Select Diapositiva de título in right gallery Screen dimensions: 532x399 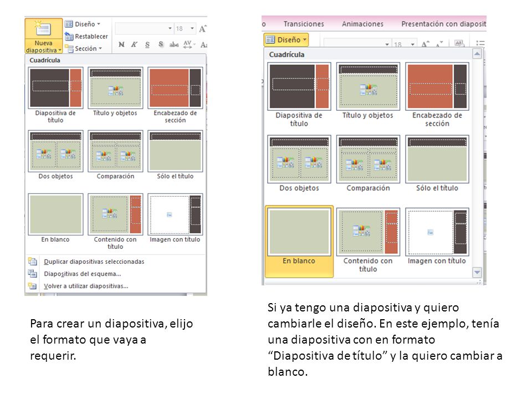point(299,95)
